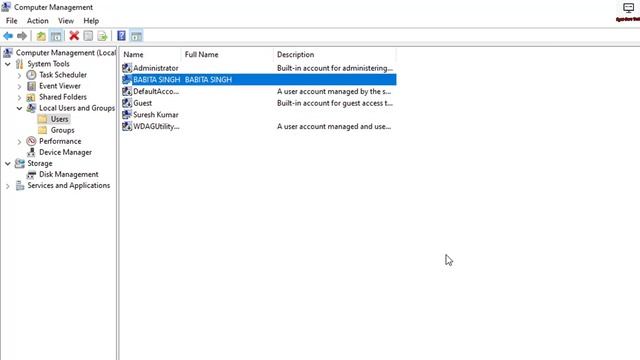Click the Shared Folders icon

tap(31, 97)
